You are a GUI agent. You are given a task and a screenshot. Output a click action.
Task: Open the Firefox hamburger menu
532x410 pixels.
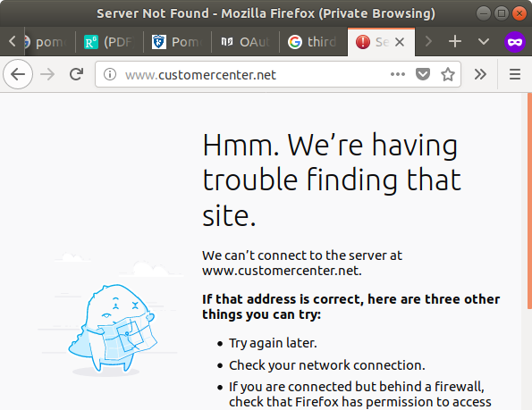pyautogui.click(x=515, y=74)
